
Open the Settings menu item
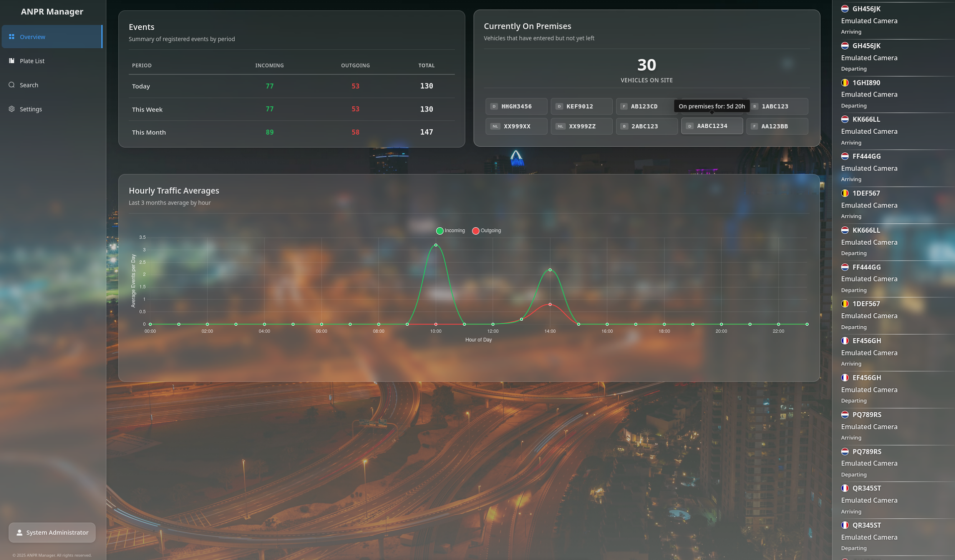tap(31, 109)
